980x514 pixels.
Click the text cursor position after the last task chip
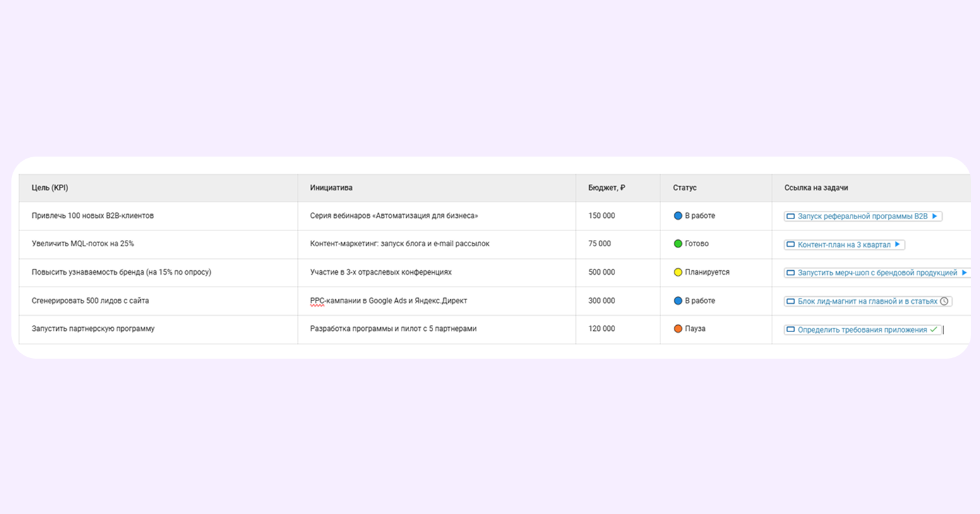tap(943, 330)
